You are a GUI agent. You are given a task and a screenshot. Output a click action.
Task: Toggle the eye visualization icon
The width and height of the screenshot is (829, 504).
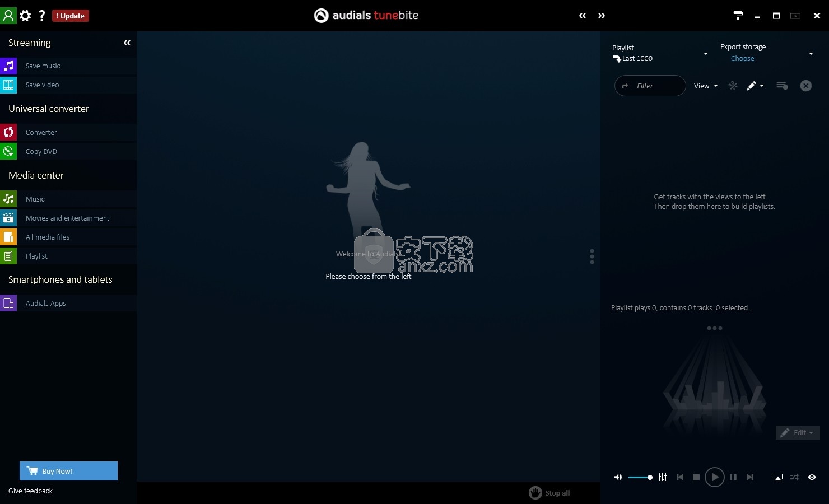(x=812, y=477)
